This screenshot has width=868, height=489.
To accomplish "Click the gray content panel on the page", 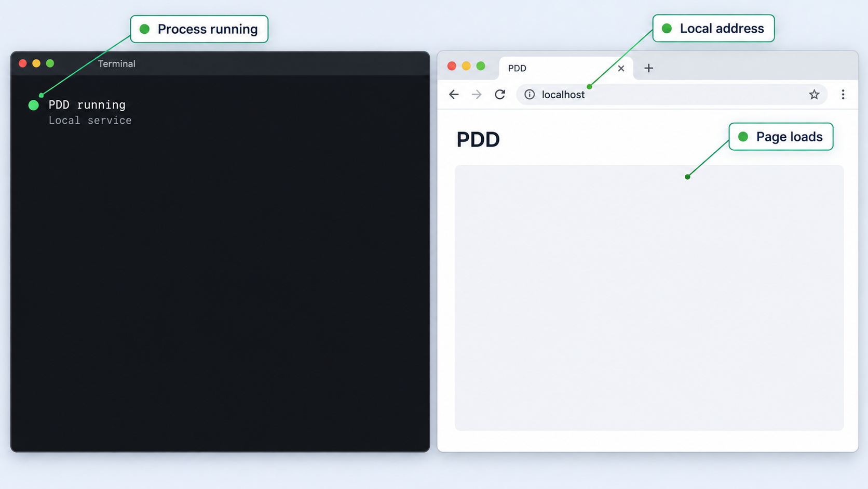I will point(649,298).
